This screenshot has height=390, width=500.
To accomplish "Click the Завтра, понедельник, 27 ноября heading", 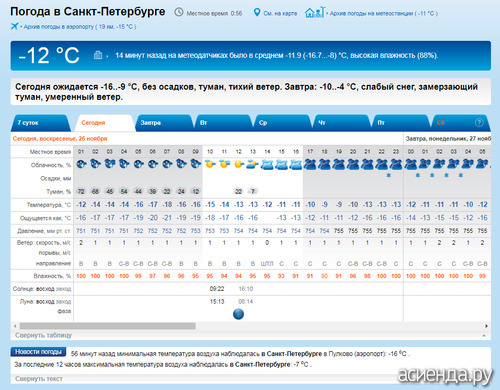I will tap(448, 139).
